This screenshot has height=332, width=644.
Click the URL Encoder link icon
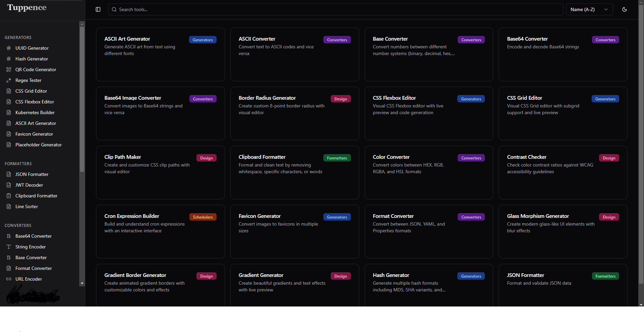point(9,279)
